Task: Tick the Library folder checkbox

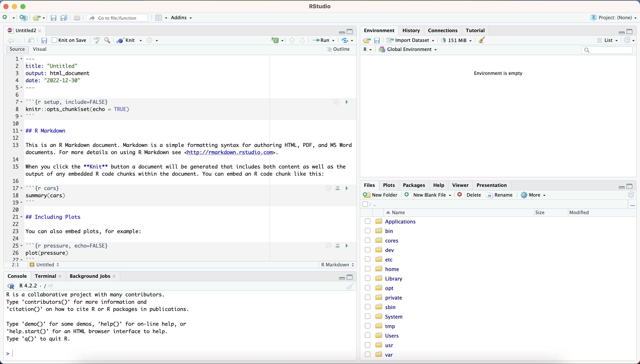Action: (367, 278)
